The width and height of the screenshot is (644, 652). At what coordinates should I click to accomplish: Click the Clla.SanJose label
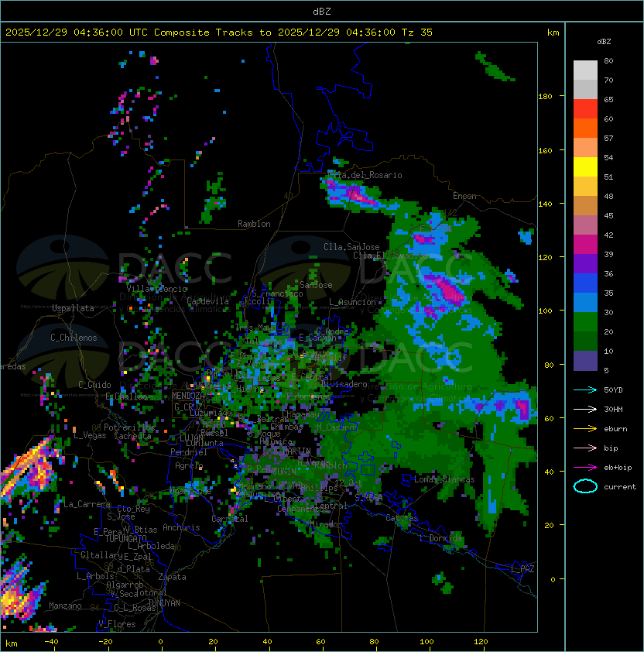click(x=351, y=247)
